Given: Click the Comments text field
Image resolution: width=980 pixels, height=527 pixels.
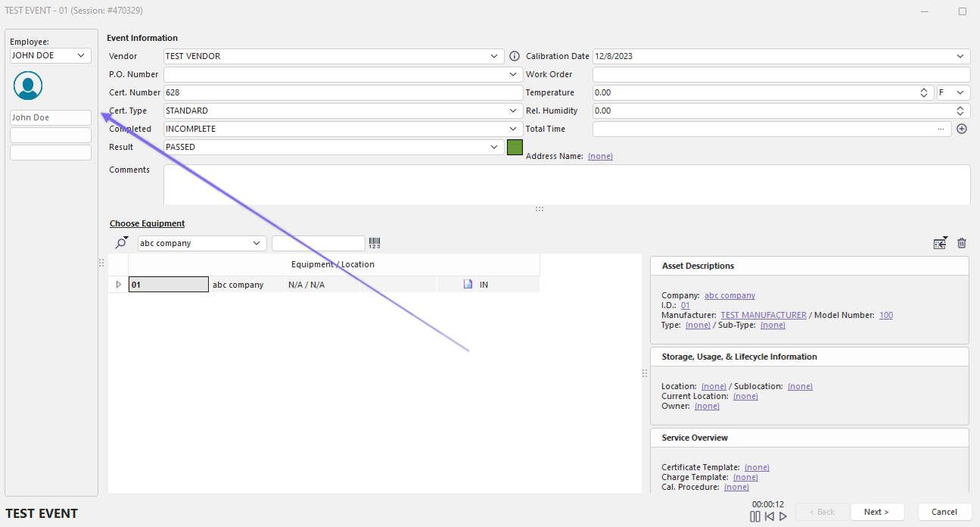Looking at the screenshot, I should pyautogui.click(x=566, y=184).
